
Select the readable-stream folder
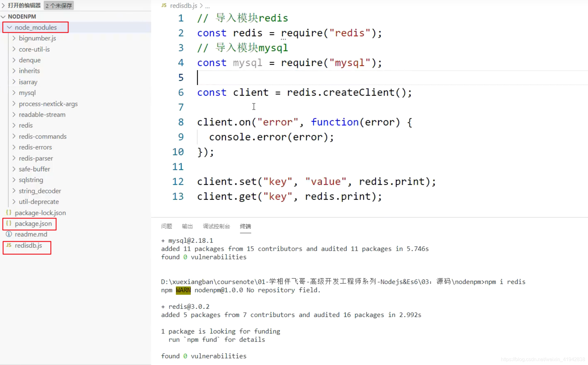tap(42, 115)
